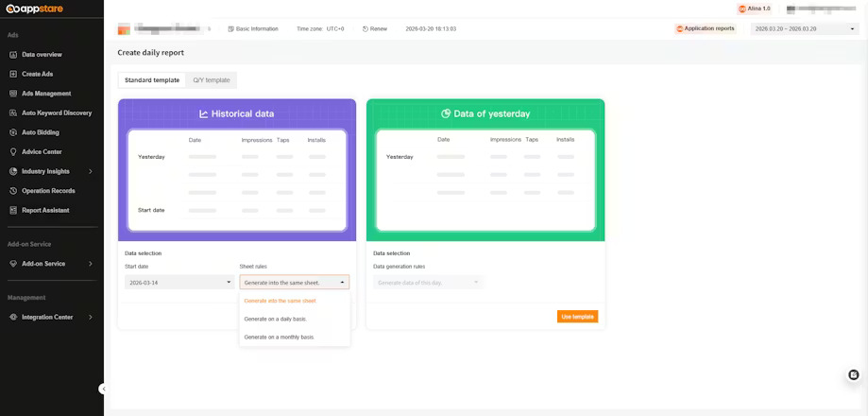Image resolution: width=868 pixels, height=416 pixels.
Task: Click the Report Assistant icon
Action: (x=13, y=210)
